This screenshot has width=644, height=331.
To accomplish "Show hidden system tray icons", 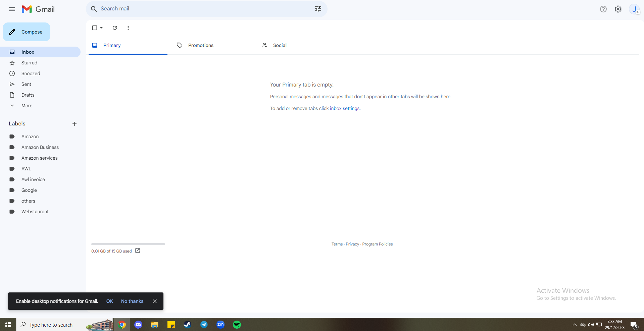I will click(575, 325).
